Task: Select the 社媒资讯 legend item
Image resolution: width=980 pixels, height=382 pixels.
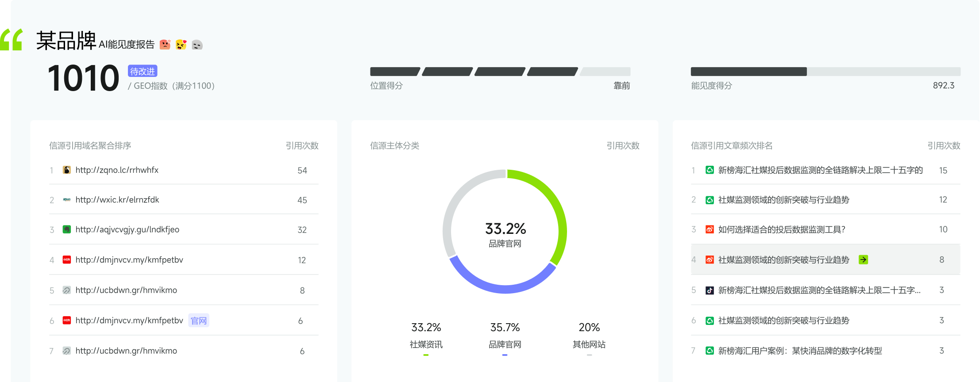Action: 426,344
